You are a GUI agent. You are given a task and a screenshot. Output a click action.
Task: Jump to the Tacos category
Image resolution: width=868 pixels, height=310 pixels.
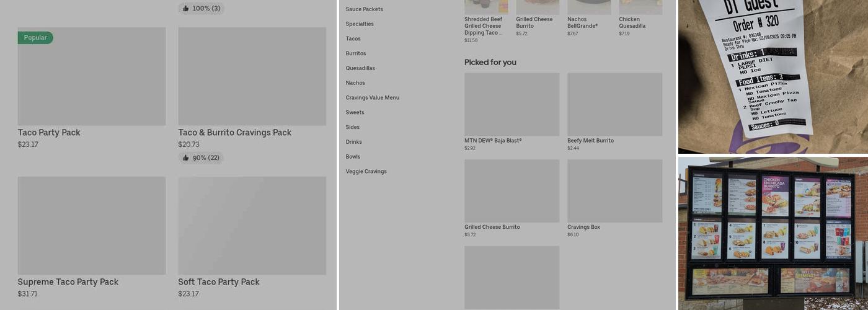click(353, 38)
